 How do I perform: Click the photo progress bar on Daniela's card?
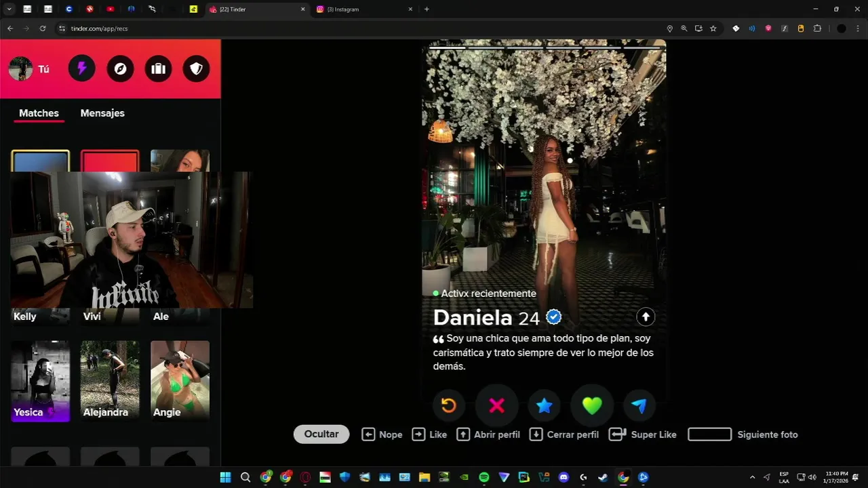pyautogui.click(x=545, y=47)
